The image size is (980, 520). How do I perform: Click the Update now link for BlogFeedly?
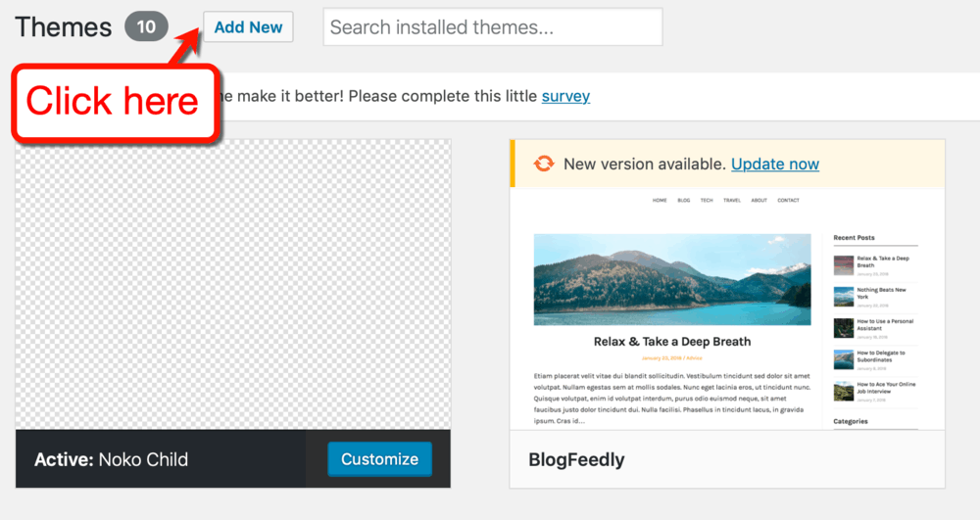pyautogui.click(x=775, y=165)
